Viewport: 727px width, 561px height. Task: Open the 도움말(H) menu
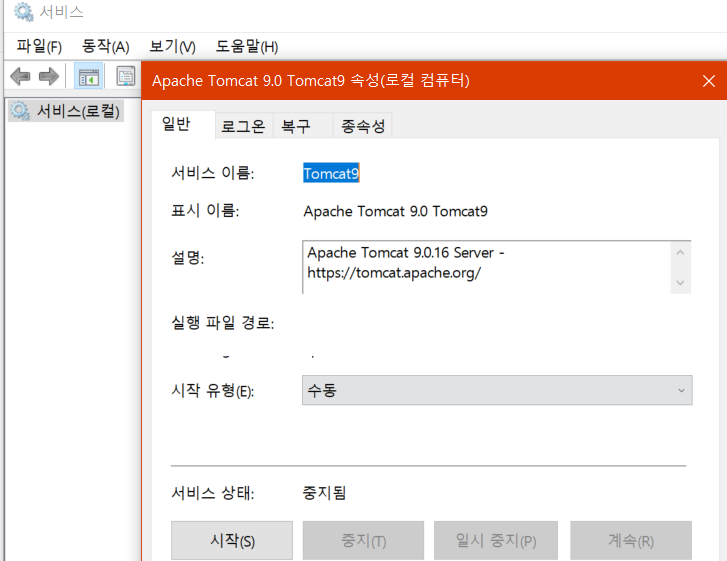tap(247, 46)
